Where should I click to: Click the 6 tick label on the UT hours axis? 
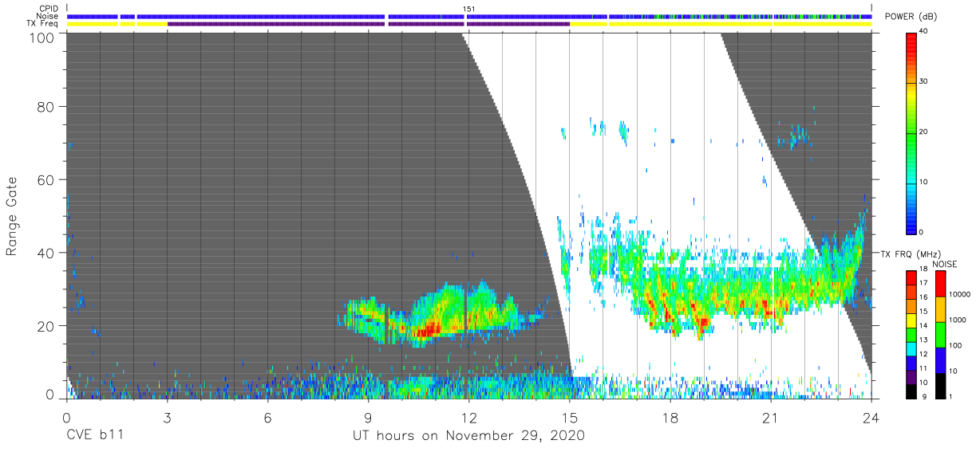pos(267,417)
